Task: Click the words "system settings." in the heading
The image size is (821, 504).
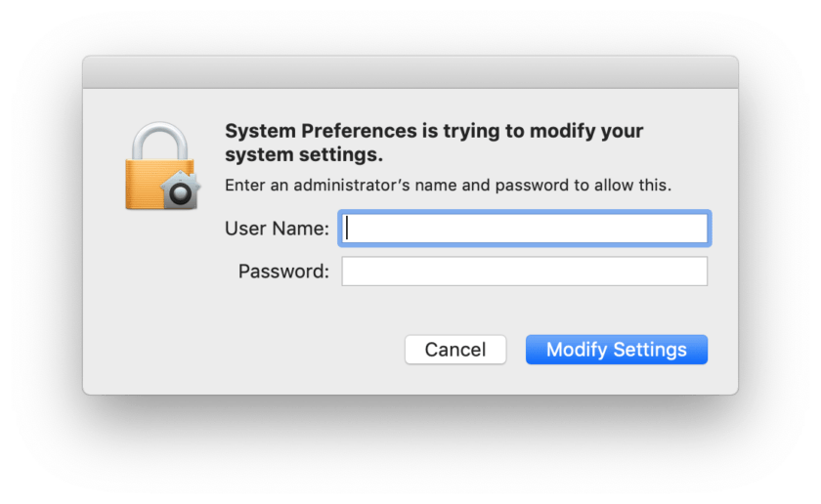Action: coord(304,155)
